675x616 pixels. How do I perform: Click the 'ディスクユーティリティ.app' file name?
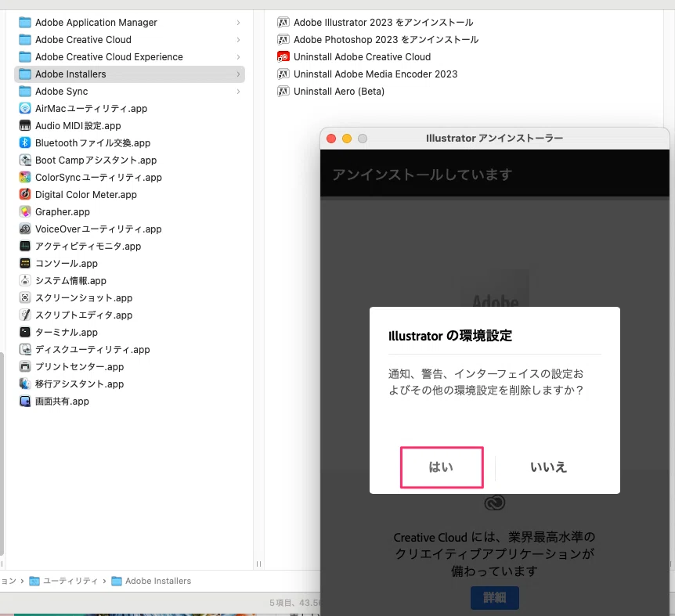92,349
